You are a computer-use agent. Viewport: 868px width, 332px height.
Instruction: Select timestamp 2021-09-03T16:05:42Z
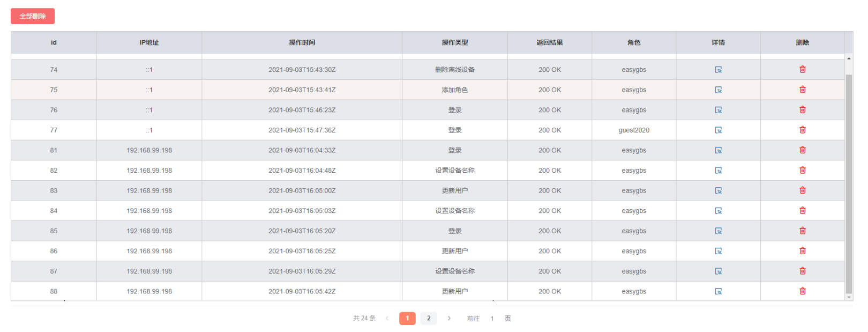click(302, 291)
